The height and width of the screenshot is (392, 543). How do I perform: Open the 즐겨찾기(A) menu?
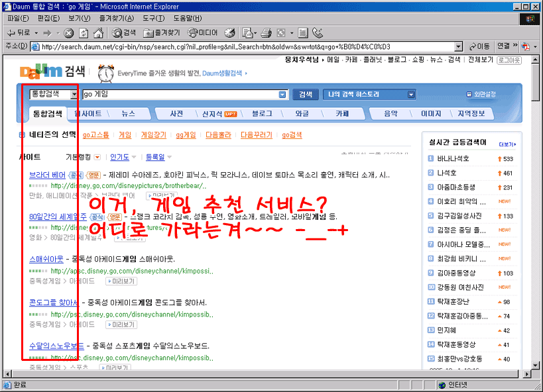[117, 18]
